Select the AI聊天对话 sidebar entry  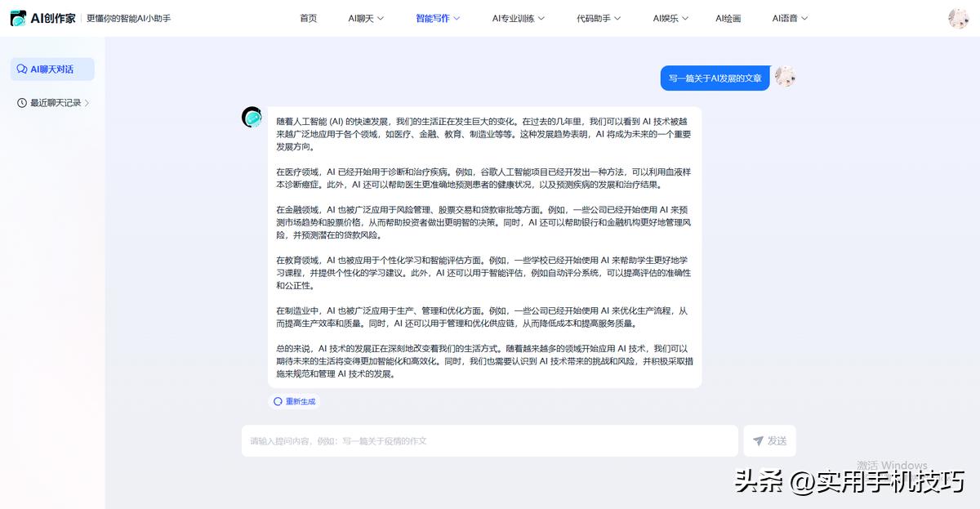click(51, 69)
